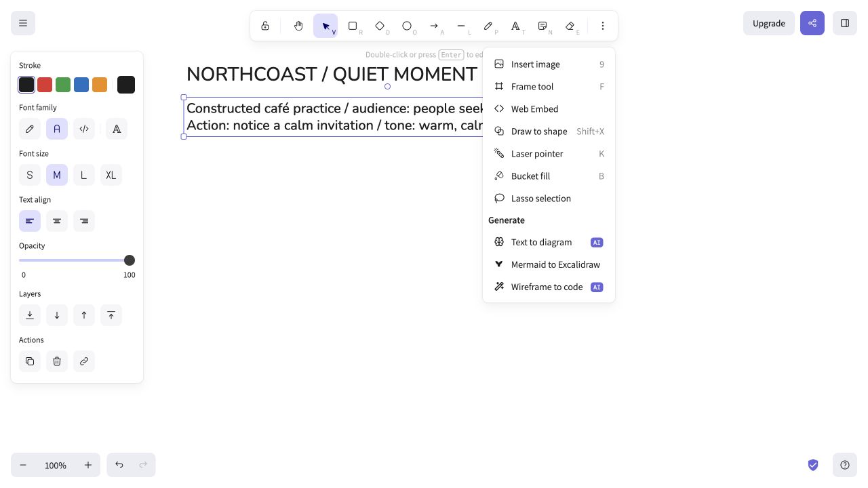
Task: Choose Frame tool from the menu
Action: point(549,87)
